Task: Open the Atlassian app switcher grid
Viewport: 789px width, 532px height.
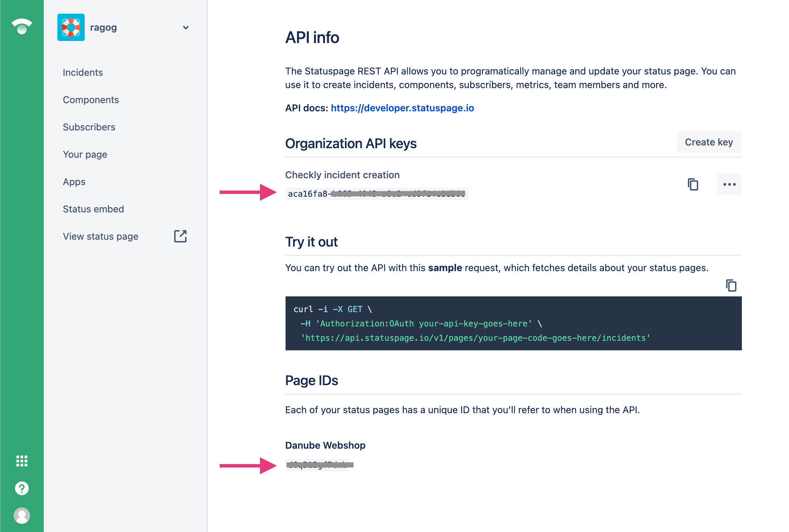Action: click(22, 461)
